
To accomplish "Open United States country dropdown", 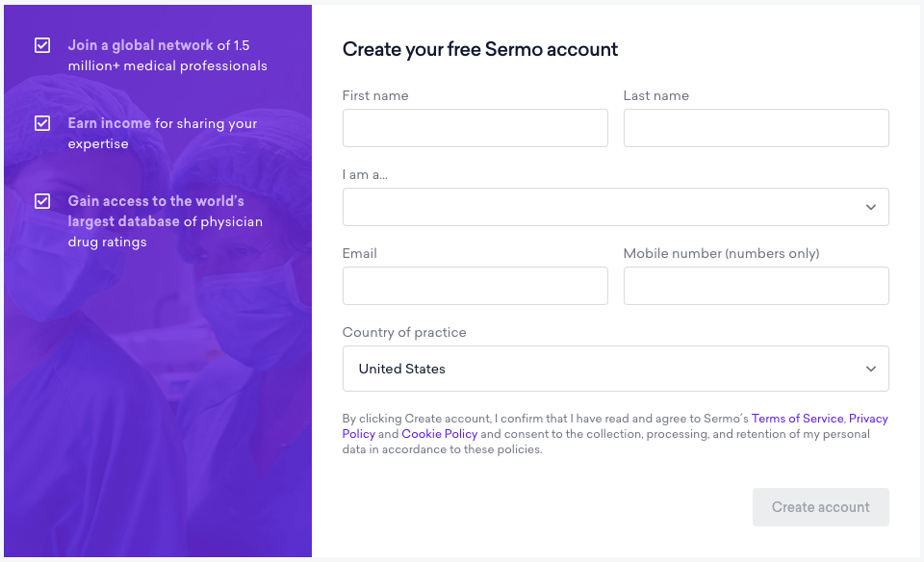I will click(x=615, y=369).
